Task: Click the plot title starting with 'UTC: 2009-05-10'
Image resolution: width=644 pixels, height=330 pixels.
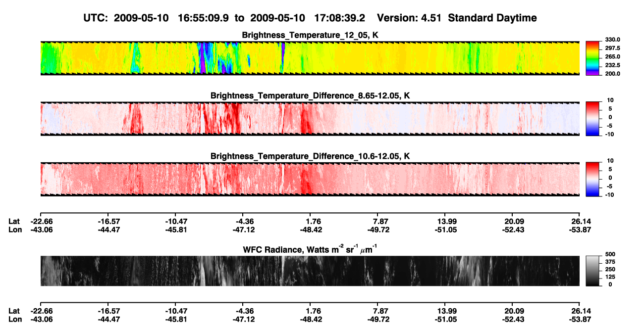Action: [x=310, y=18]
